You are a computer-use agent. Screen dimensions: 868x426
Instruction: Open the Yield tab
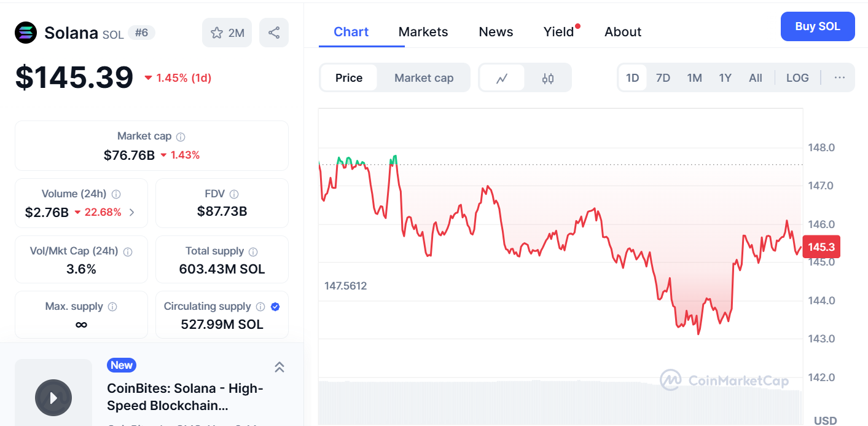[559, 32]
